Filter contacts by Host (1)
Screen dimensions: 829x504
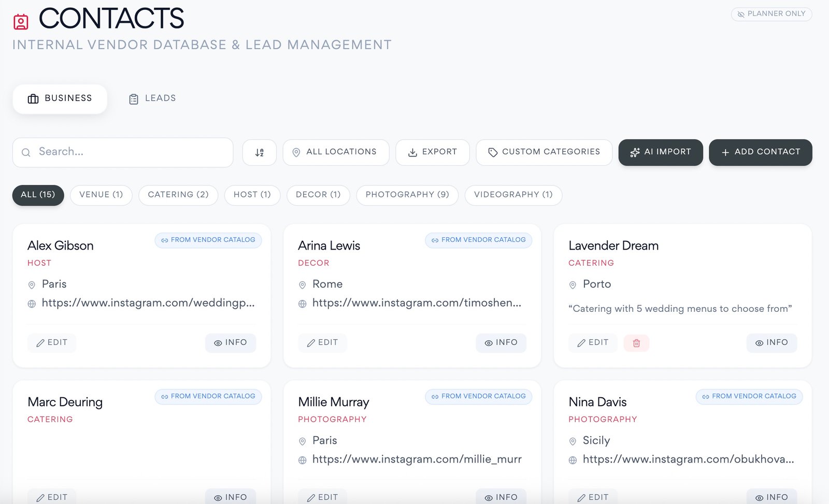[x=252, y=195]
